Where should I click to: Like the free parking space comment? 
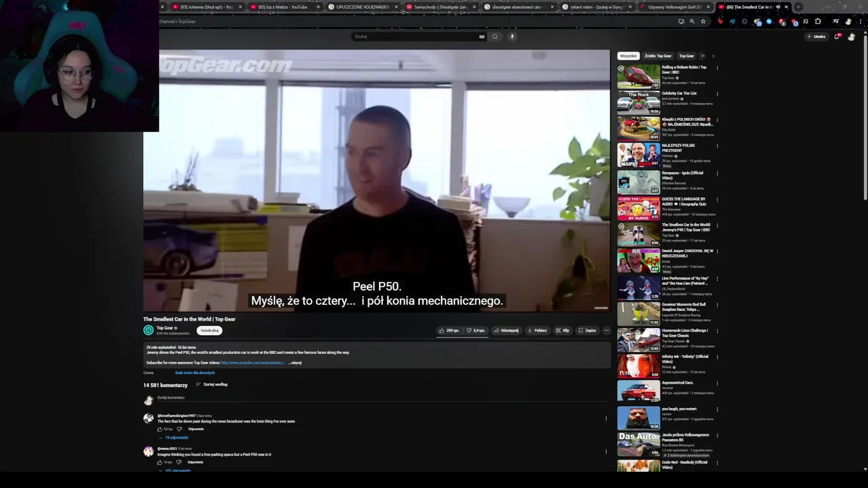click(161, 462)
